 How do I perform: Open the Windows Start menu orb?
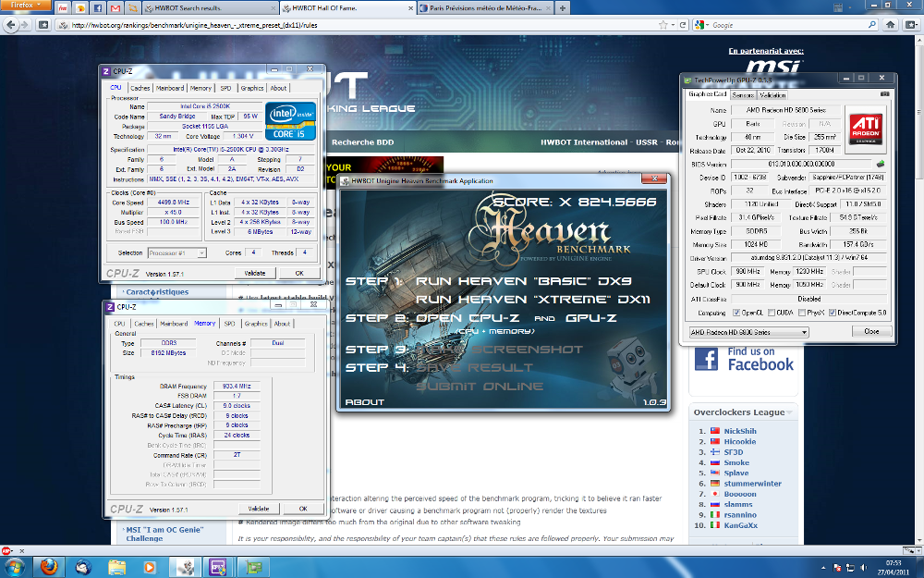click(15, 568)
